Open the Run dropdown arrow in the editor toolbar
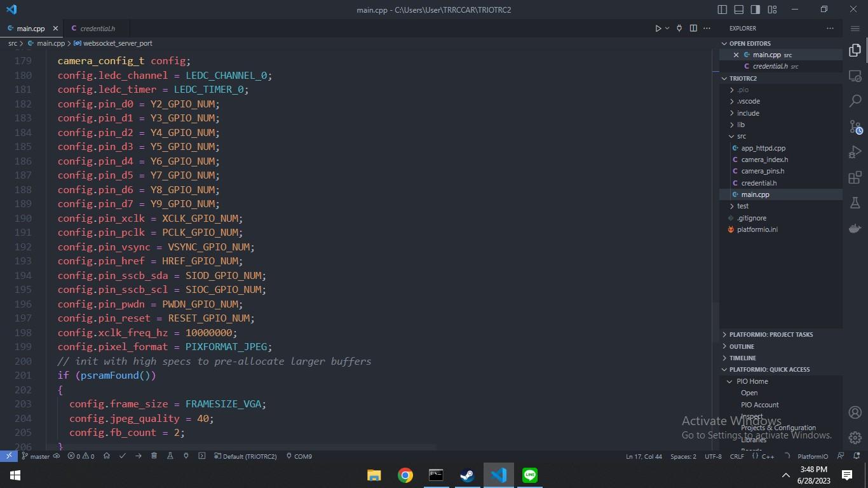This screenshot has width=868, height=488. 667,29
